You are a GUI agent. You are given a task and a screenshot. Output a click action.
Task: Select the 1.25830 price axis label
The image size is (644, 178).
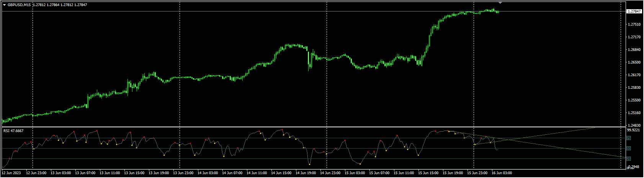coord(634,88)
